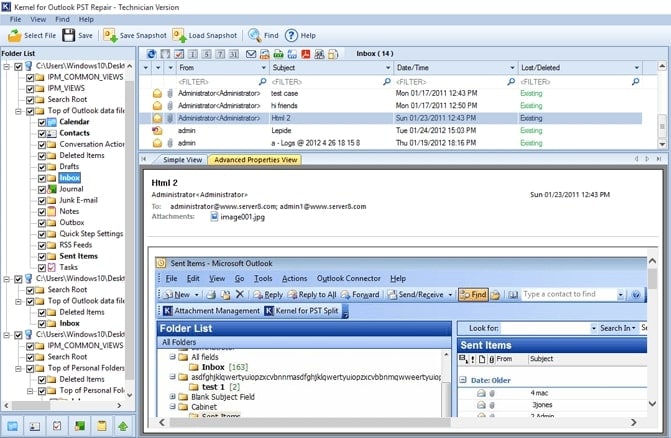Click the yellow pages icon left of Inbox (14)
The height and width of the screenshot is (438, 671).
(333, 54)
